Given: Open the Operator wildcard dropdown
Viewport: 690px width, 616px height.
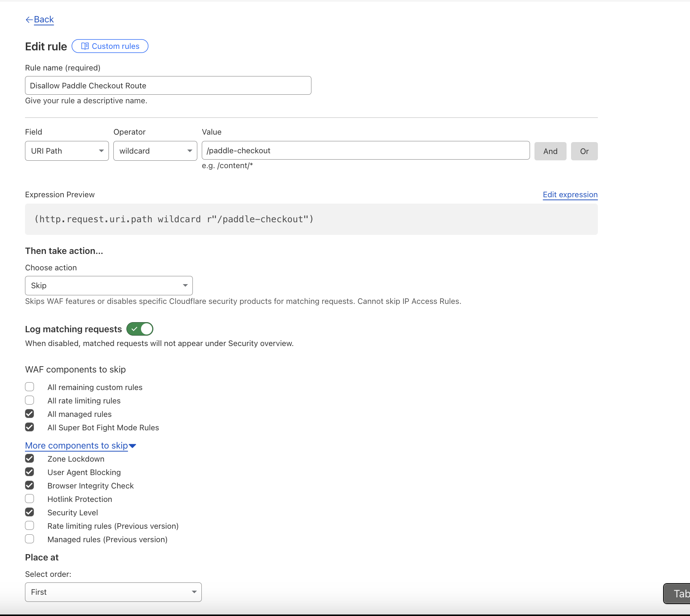Looking at the screenshot, I should point(155,151).
